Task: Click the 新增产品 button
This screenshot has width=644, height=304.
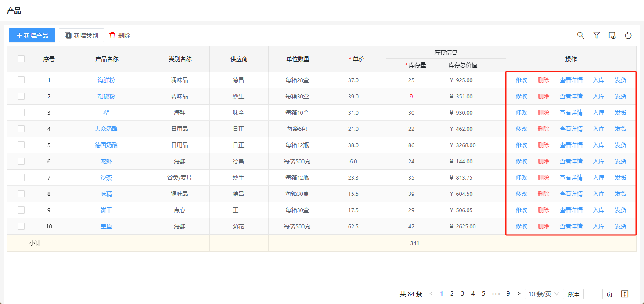Action: [x=32, y=35]
